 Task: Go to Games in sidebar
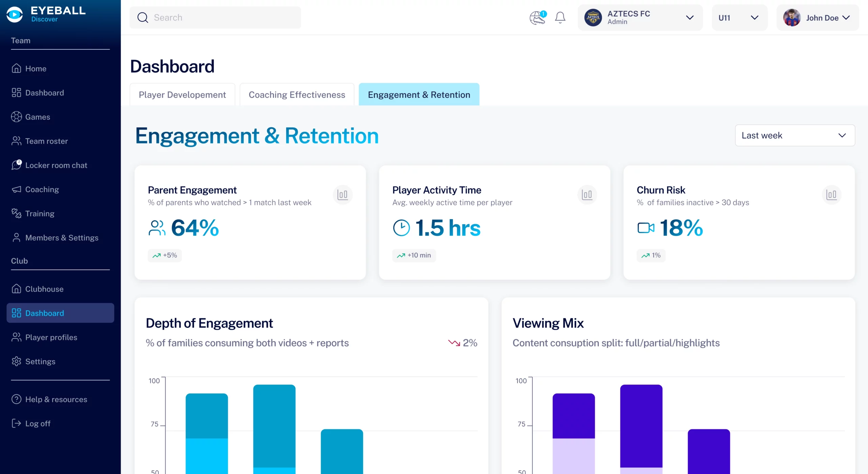37,117
